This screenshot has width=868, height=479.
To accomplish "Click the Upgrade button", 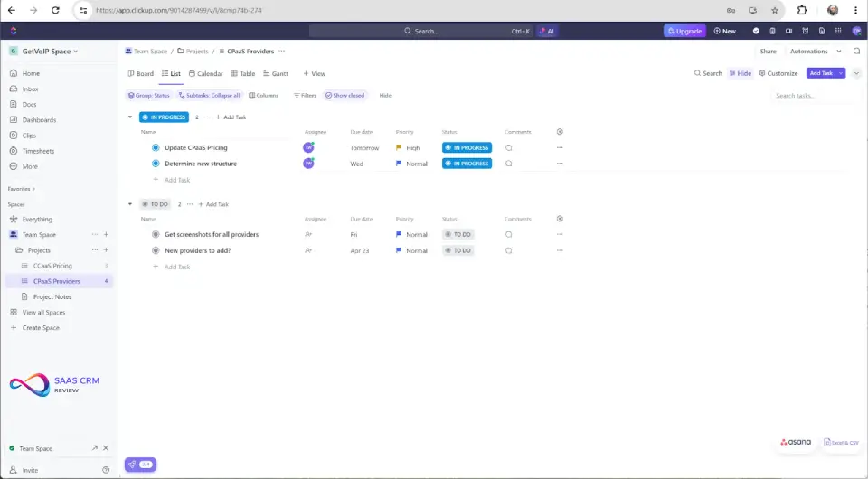I will point(684,31).
